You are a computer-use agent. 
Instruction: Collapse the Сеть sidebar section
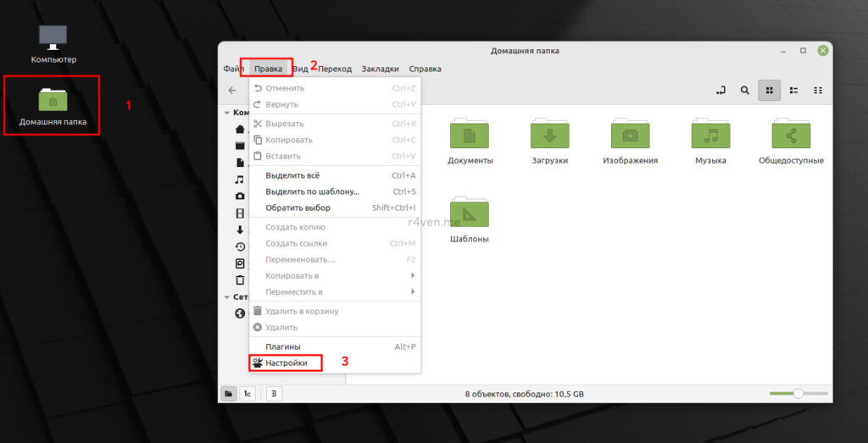point(227,297)
